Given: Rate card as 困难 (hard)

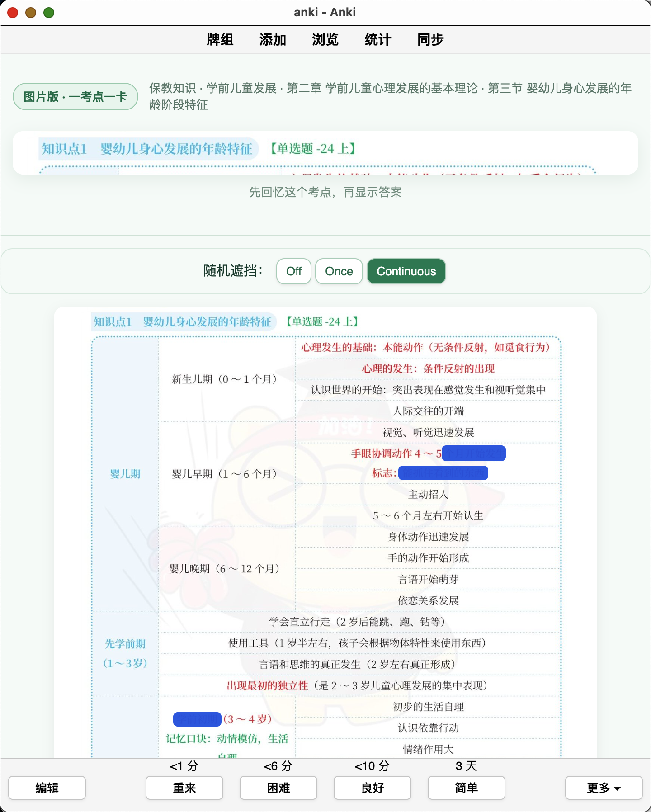Looking at the screenshot, I should (278, 788).
